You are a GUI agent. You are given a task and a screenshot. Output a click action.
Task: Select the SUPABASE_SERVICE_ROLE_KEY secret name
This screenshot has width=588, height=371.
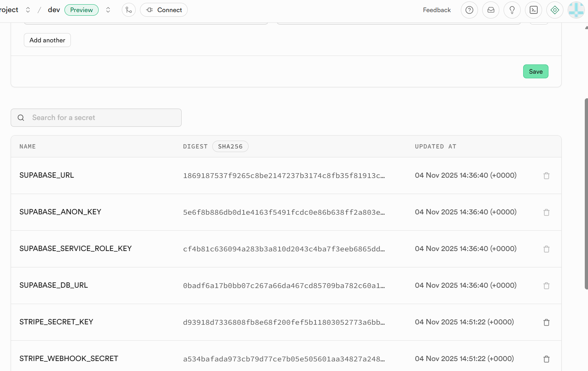tap(76, 249)
